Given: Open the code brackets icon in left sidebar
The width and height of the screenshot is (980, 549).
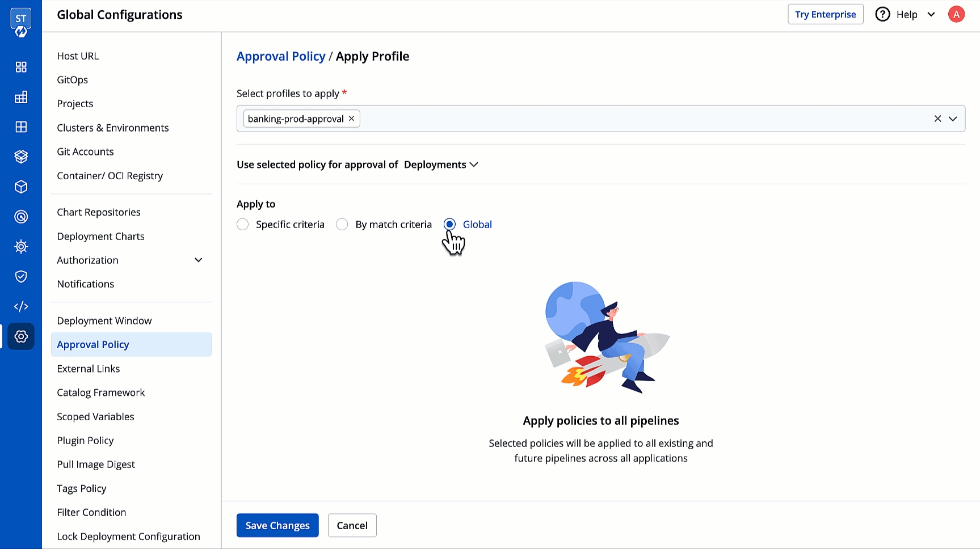Looking at the screenshot, I should pos(21,307).
